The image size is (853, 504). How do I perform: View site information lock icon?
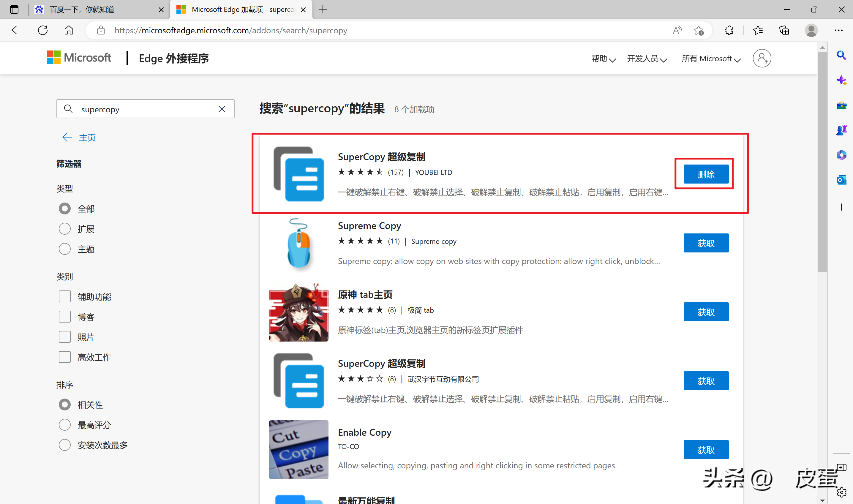[101, 30]
